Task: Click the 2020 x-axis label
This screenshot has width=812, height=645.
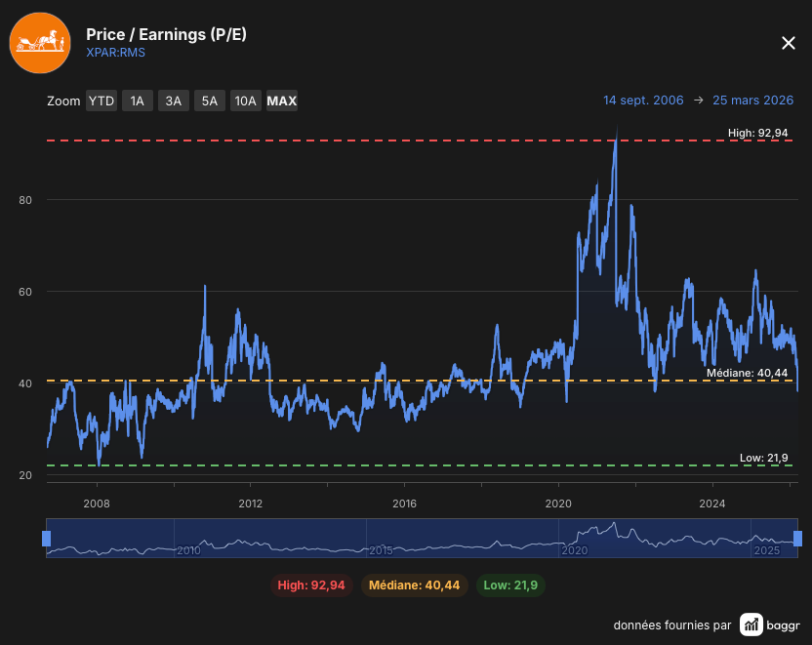Action: (x=558, y=504)
